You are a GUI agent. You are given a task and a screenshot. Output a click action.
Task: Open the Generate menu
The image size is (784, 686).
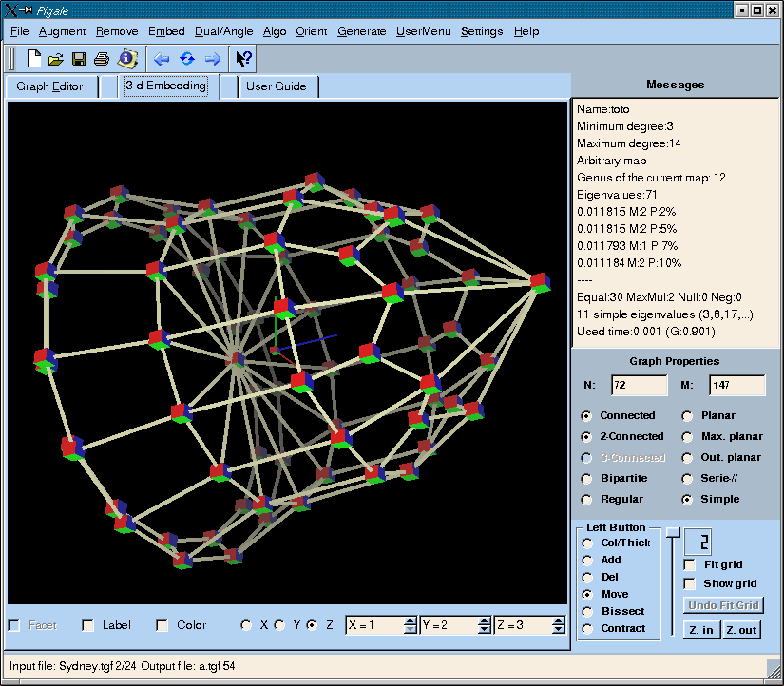point(361,31)
